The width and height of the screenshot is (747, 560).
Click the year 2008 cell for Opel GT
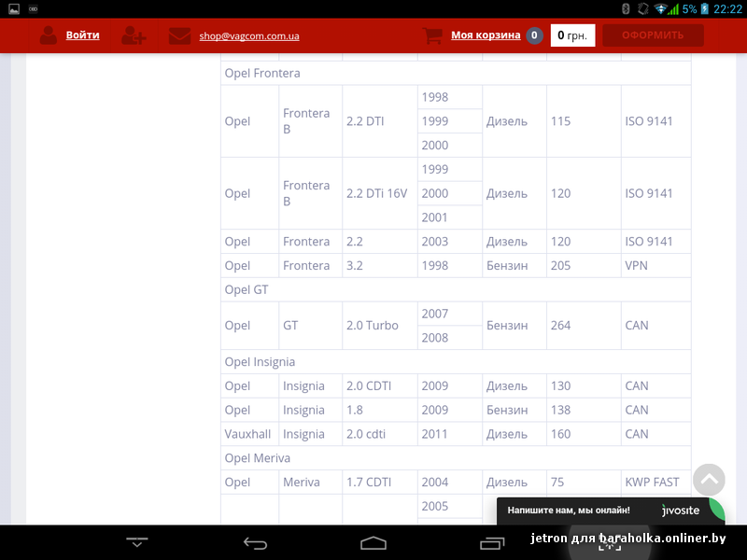point(450,338)
